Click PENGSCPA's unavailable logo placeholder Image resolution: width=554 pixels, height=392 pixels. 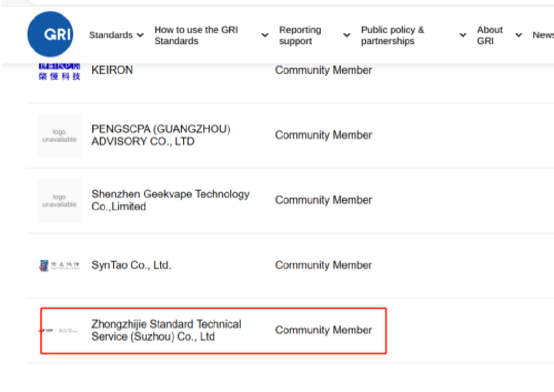click(59, 135)
